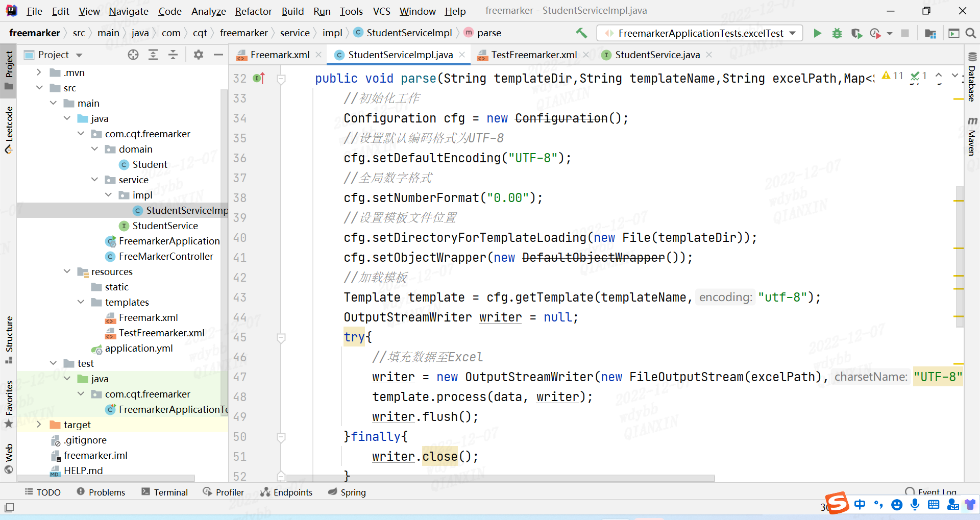Collapse the templates folder in tree
980x520 pixels.
[81, 302]
